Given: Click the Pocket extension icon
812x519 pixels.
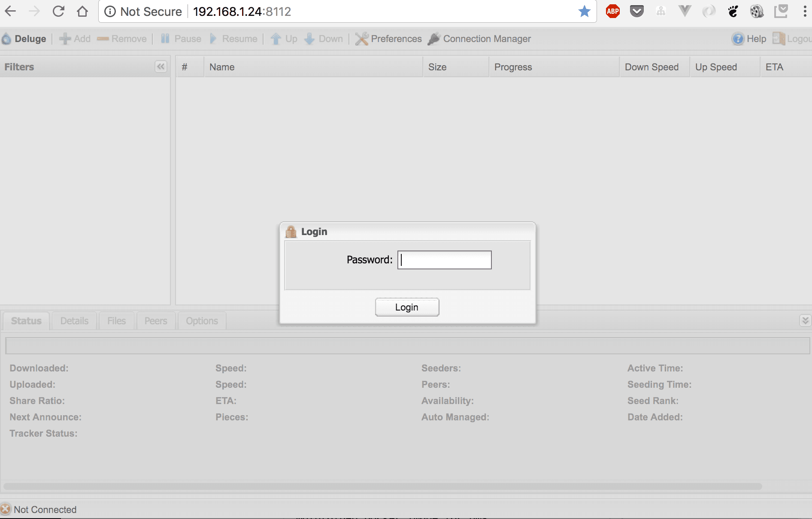Looking at the screenshot, I should (x=636, y=11).
